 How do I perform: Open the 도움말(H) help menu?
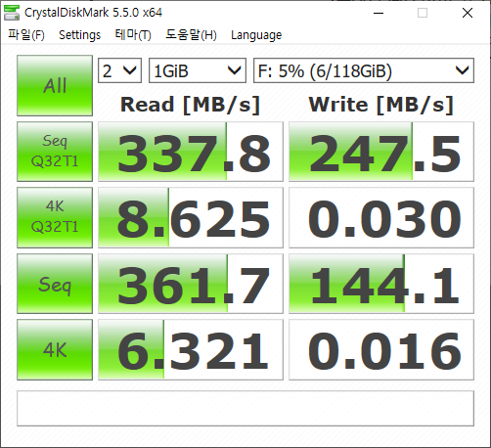191,34
